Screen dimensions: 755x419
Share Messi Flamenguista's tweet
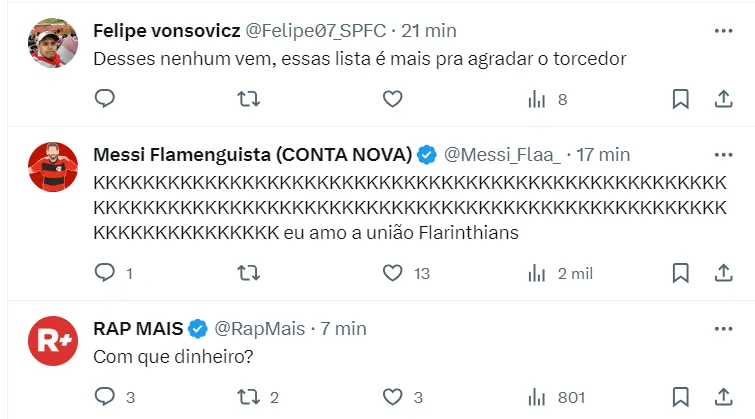tap(723, 272)
